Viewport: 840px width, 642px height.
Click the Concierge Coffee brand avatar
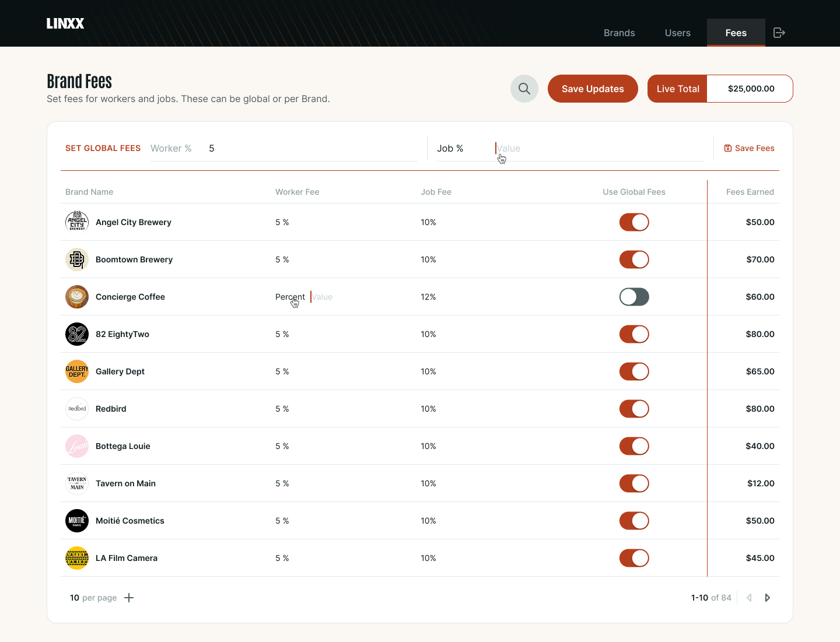point(77,297)
